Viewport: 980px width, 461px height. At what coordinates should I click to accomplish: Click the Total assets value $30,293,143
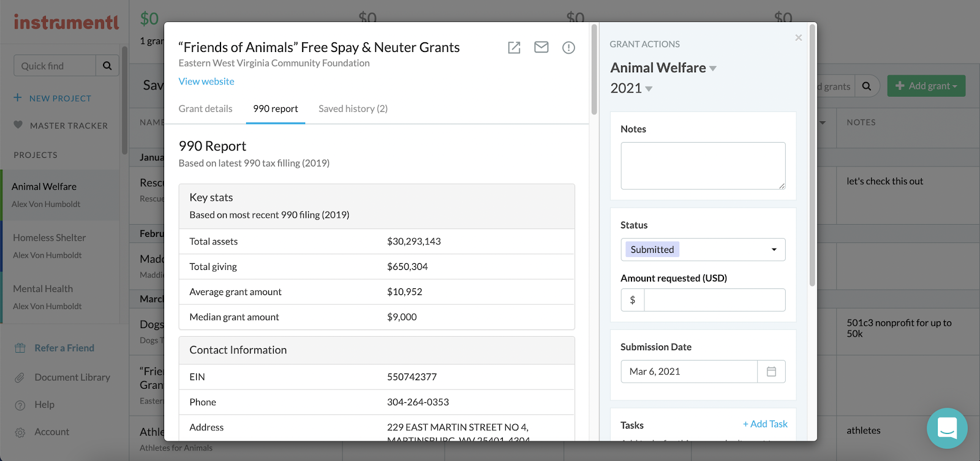click(x=414, y=241)
